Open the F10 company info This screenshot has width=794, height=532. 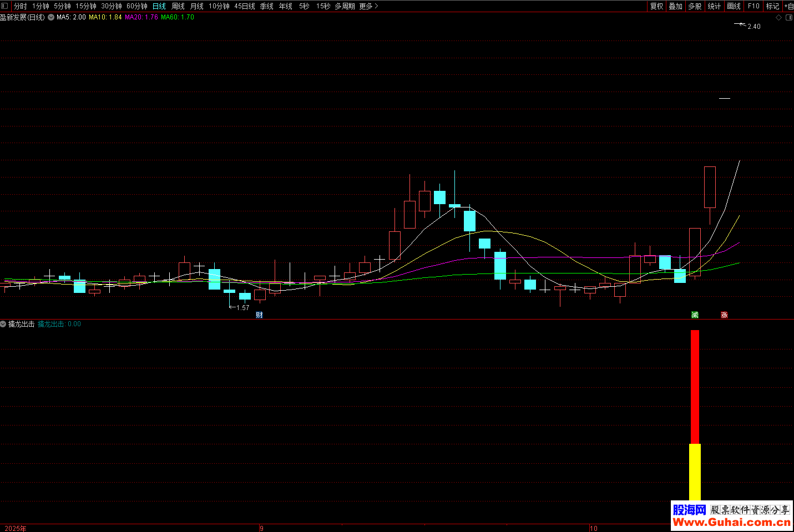tap(753, 6)
